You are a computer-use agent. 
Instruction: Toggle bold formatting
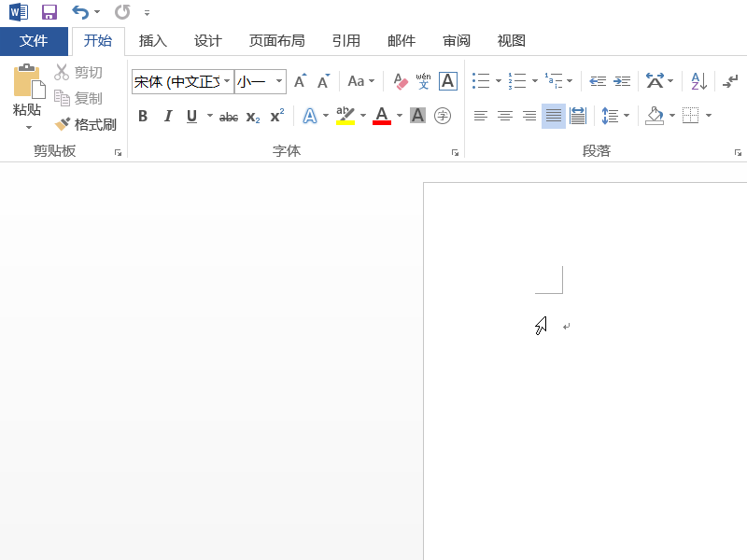click(143, 116)
